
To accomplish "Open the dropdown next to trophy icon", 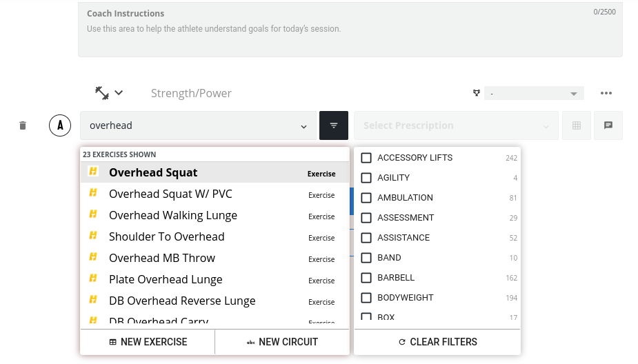I will (534, 93).
